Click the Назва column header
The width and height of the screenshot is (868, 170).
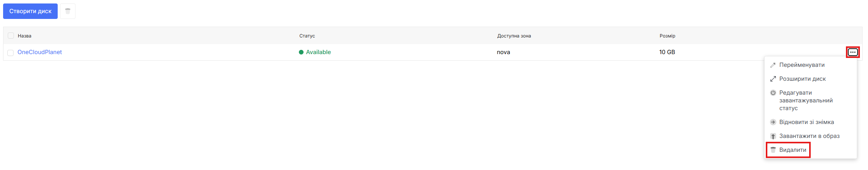[x=24, y=36]
